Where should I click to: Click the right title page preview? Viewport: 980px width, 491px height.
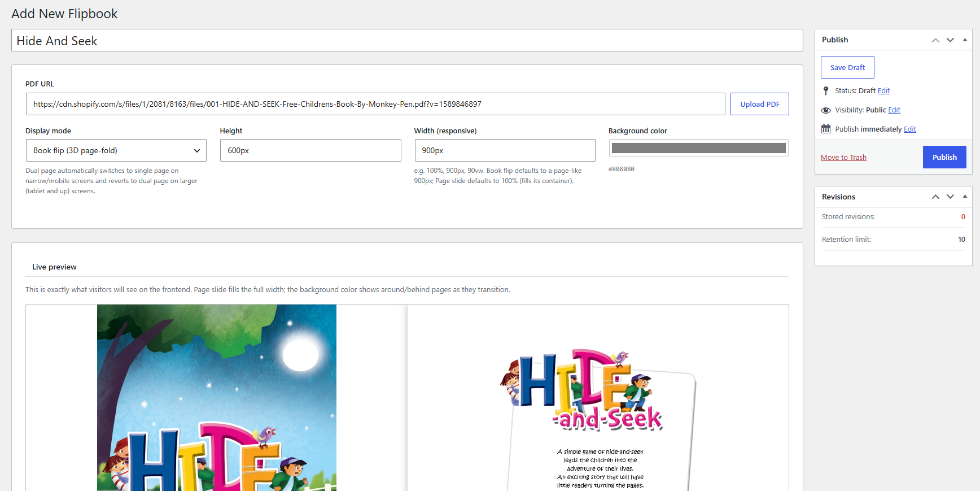tap(598, 398)
